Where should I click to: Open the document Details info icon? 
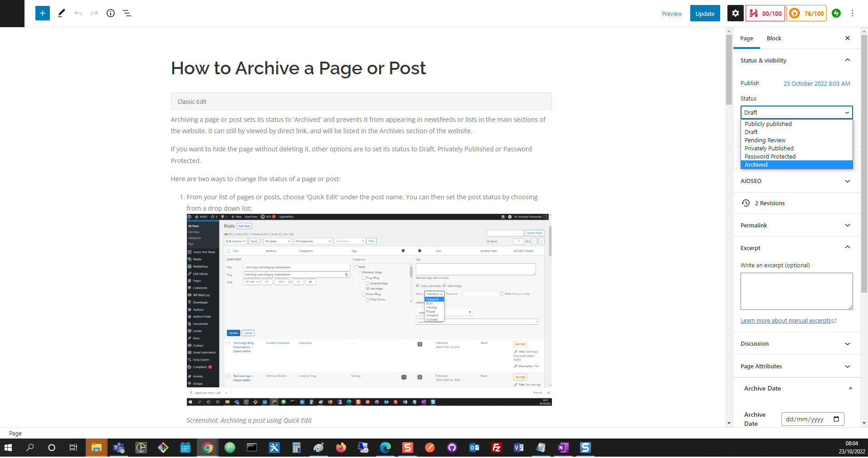(111, 13)
